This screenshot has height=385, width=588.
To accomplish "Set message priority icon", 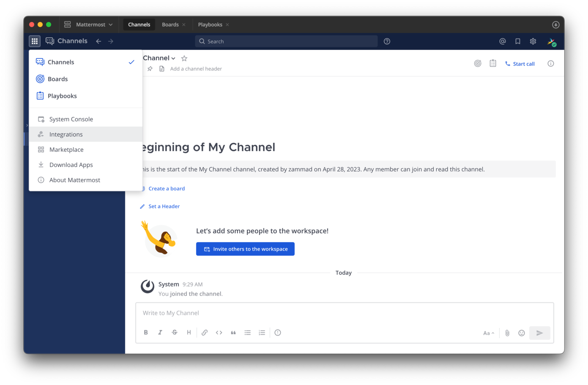I will pyautogui.click(x=278, y=333).
